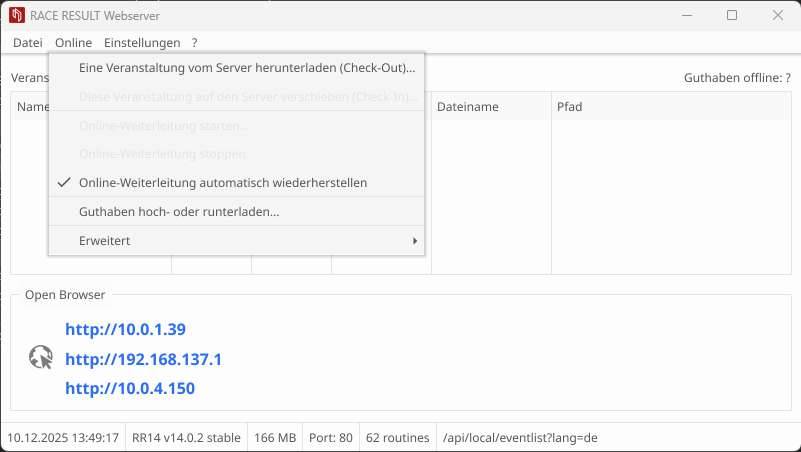The image size is (801, 452).
Task: Toggle Online-Weiterleitung automatisch wiederherstellen checkmark
Action: click(65, 183)
